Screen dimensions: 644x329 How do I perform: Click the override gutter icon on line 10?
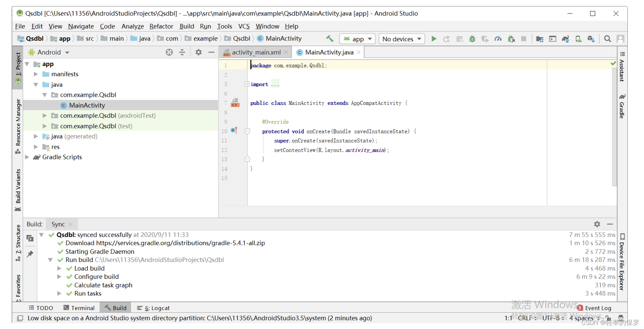click(234, 130)
